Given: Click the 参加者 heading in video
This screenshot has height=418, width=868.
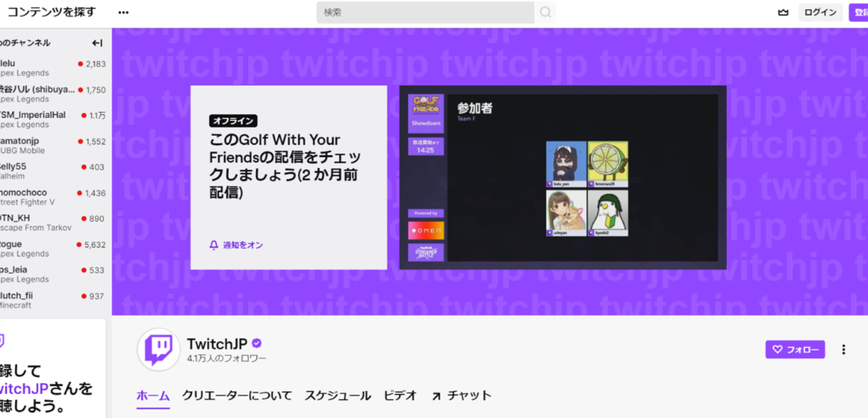Looking at the screenshot, I should point(474,108).
